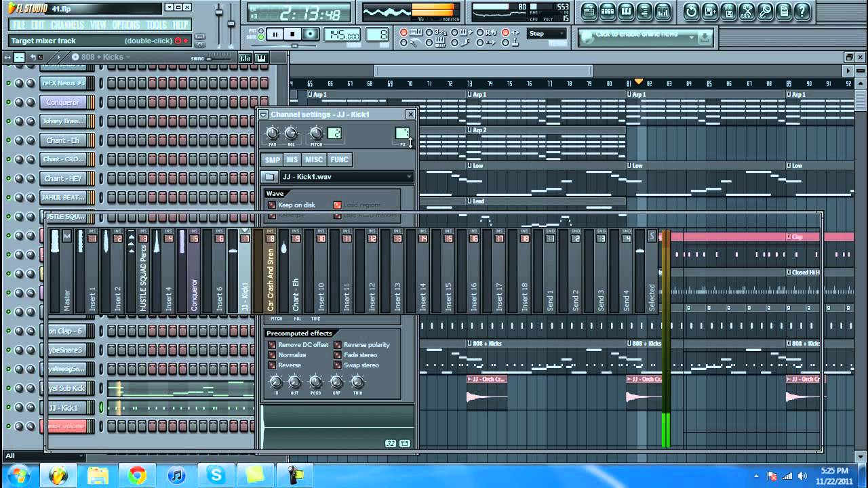The image size is (868, 488).
Task: Open the step sequencer icon
Action: [x=608, y=12]
